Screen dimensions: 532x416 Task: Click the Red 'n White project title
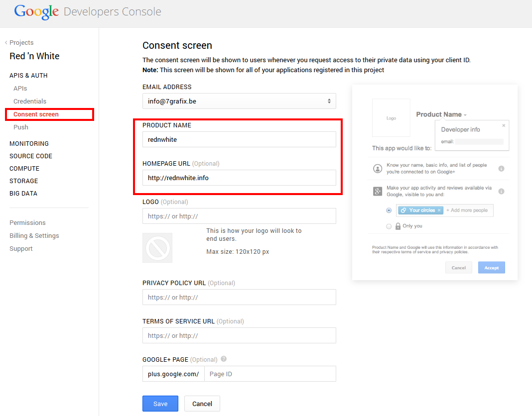(x=34, y=56)
